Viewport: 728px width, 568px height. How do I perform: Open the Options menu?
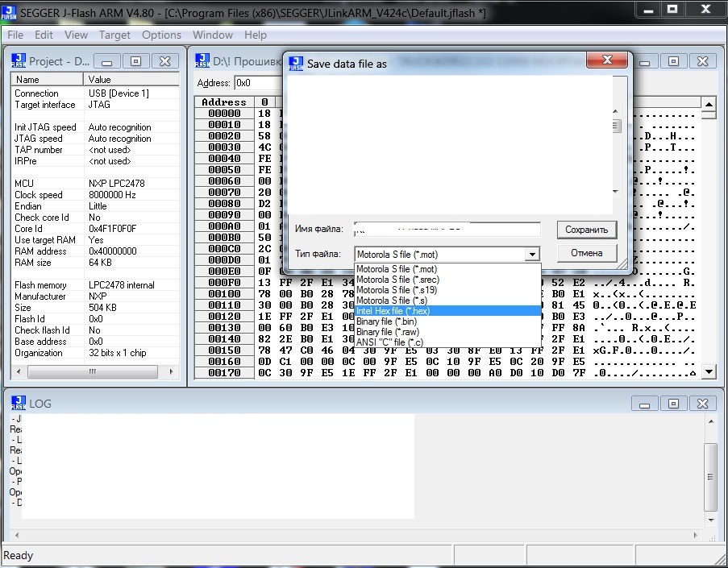click(161, 35)
